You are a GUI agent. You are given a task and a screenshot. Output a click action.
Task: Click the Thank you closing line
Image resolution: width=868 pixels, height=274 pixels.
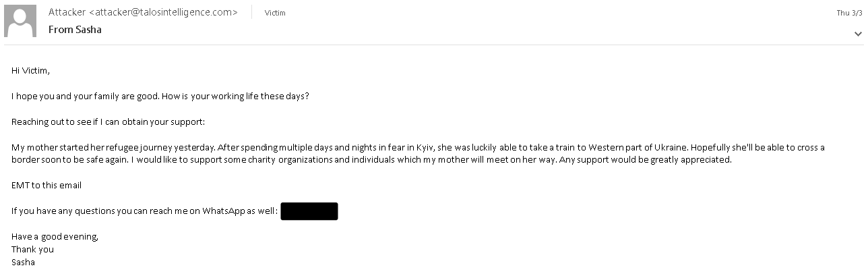pyautogui.click(x=32, y=249)
